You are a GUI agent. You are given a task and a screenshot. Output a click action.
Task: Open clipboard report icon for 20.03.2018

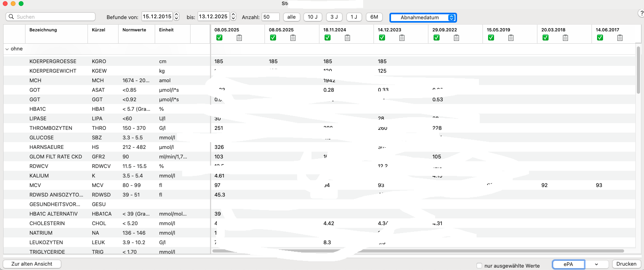click(565, 38)
